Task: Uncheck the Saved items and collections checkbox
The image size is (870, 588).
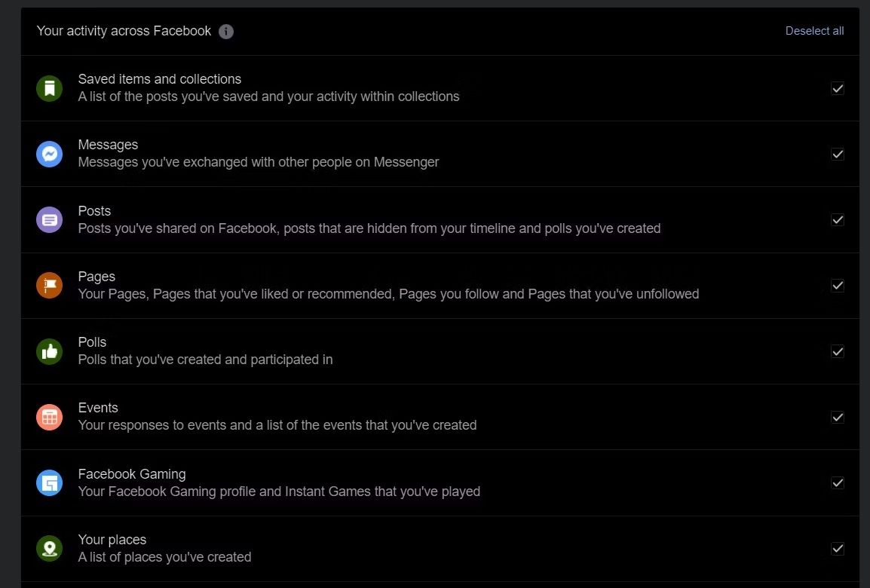Action: click(x=838, y=88)
